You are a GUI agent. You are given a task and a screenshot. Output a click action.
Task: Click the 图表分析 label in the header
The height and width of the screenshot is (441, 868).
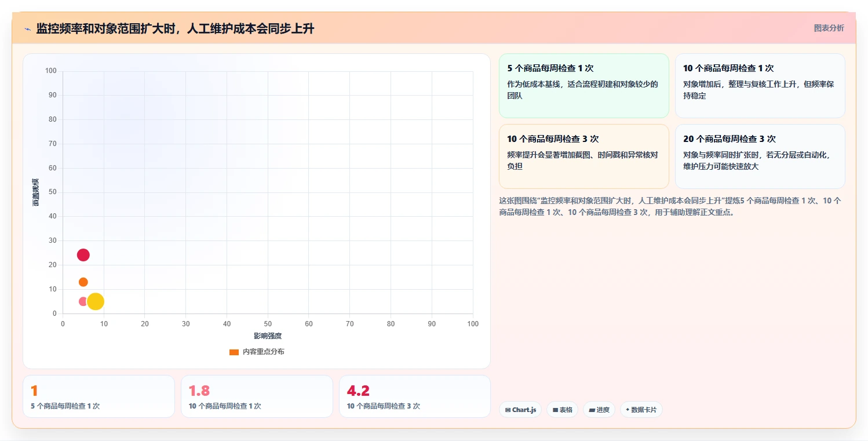point(829,28)
